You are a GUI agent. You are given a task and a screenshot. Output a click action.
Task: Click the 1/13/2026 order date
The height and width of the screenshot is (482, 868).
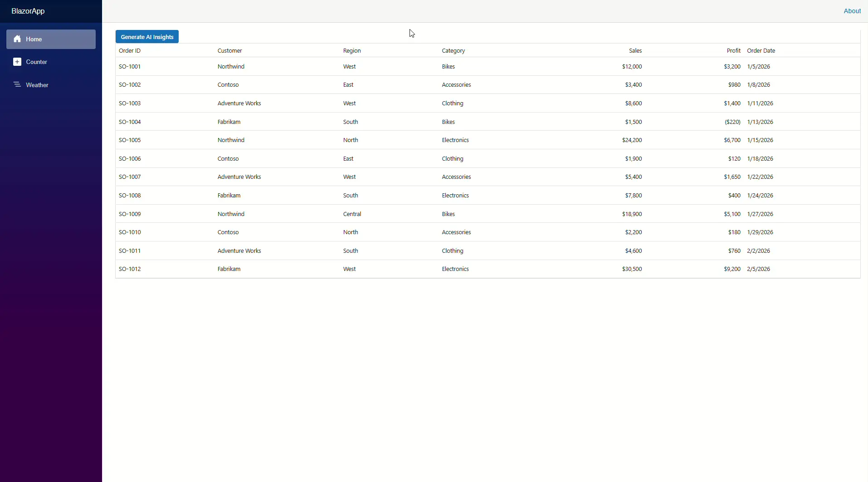[761, 122]
